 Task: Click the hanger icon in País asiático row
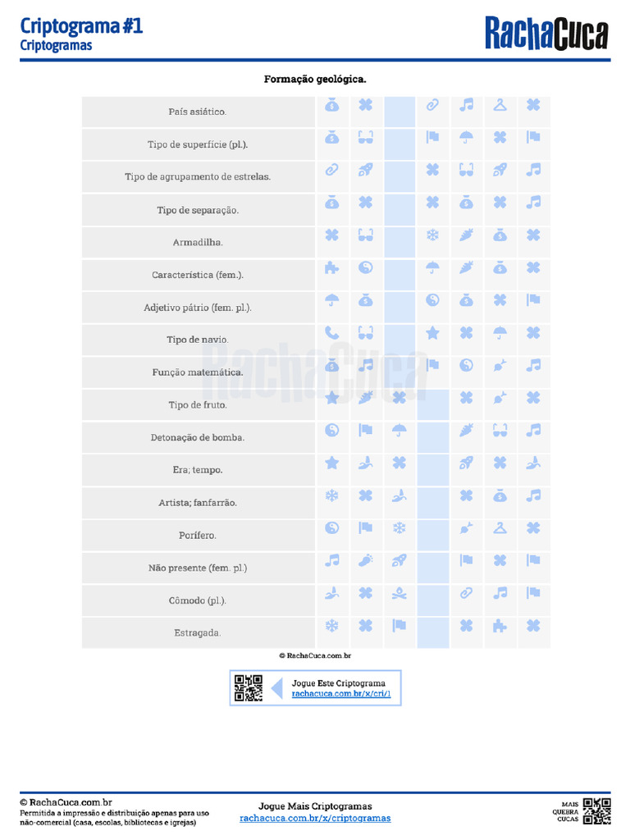(500, 105)
